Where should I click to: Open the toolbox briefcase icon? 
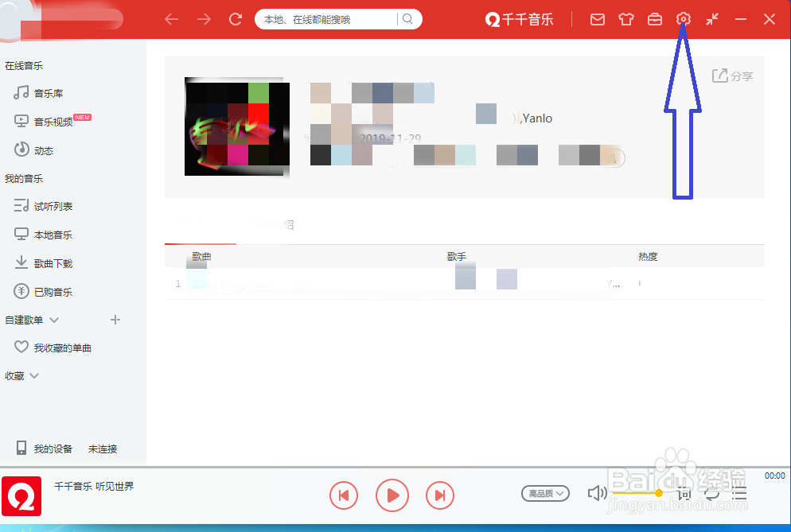tap(655, 20)
